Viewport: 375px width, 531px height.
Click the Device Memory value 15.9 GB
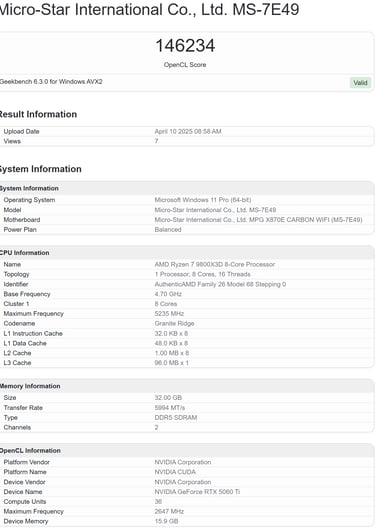[166, 521]
